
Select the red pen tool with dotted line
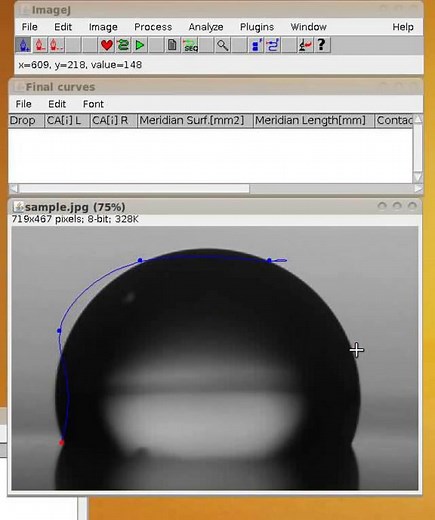[x=57, y=45]
